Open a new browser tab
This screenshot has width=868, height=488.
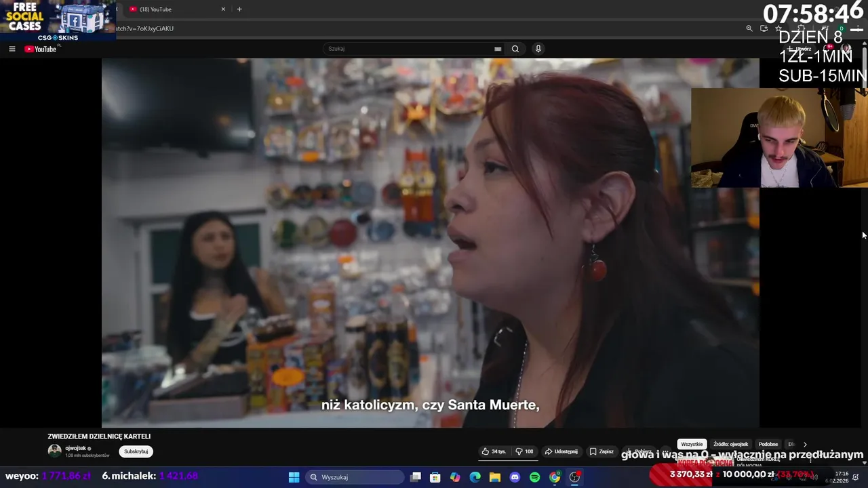coord(239,9)
